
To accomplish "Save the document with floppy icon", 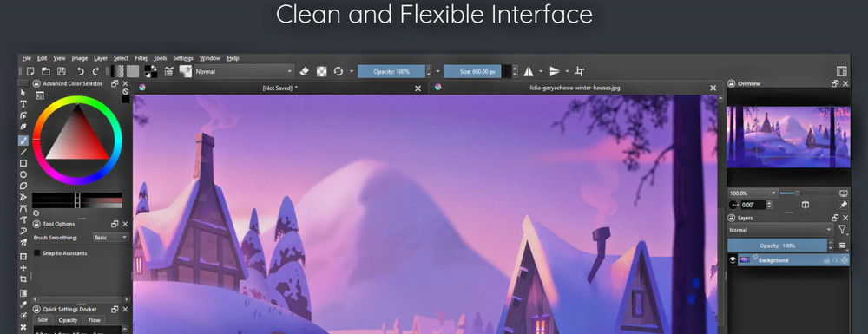I will [x=62, y=71].
